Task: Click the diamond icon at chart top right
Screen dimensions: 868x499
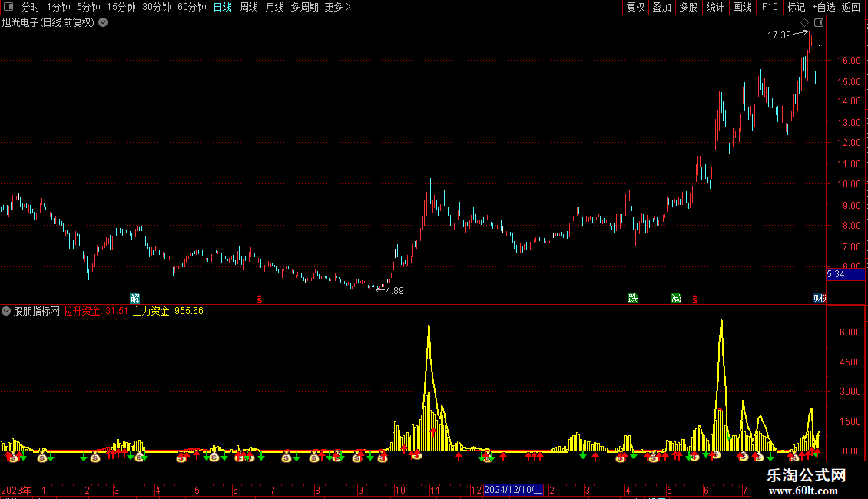Action: pos(805,23)
